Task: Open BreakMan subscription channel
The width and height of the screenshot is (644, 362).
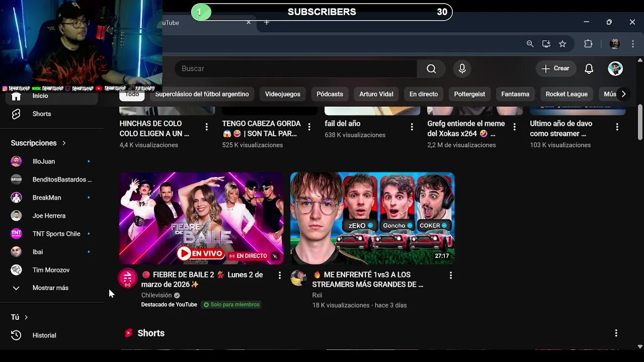Action: pos(52,198)
